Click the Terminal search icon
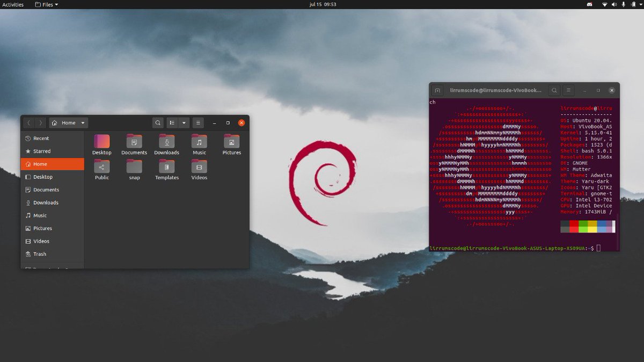 point(555,90)
